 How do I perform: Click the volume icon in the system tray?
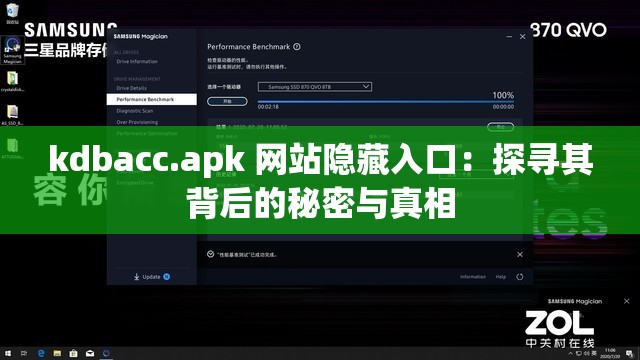(587, 353)
